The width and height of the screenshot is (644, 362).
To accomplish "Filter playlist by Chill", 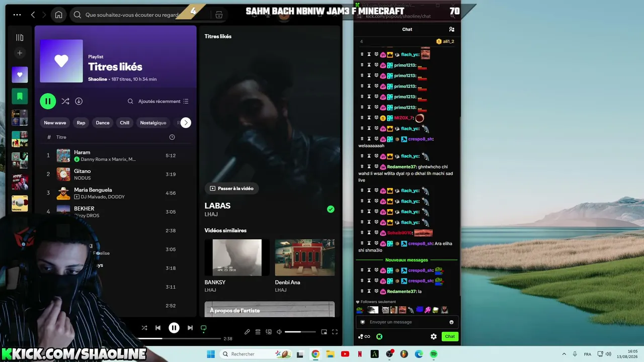I will (125, 123).
